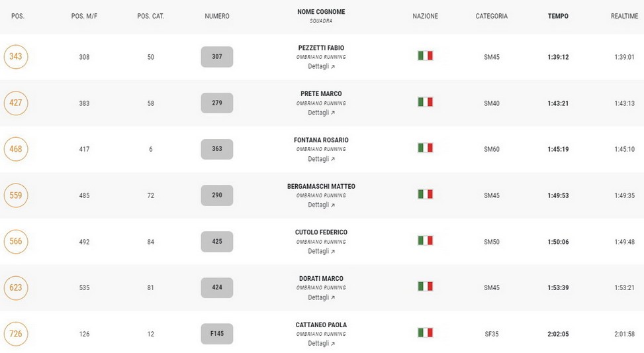Click bib number F145 badge
This screenshot has height=353, width=644.
[217, 334]
